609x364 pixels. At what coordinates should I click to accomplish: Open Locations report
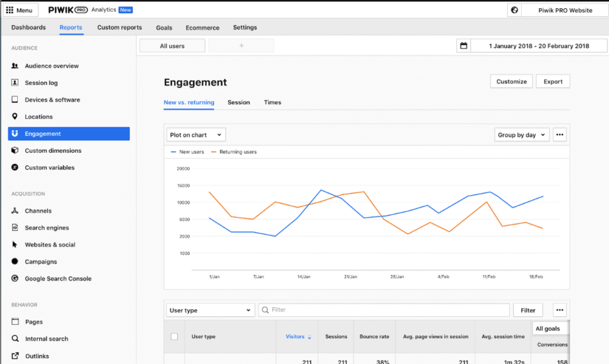pyautogui.click(x=39, y=117)
